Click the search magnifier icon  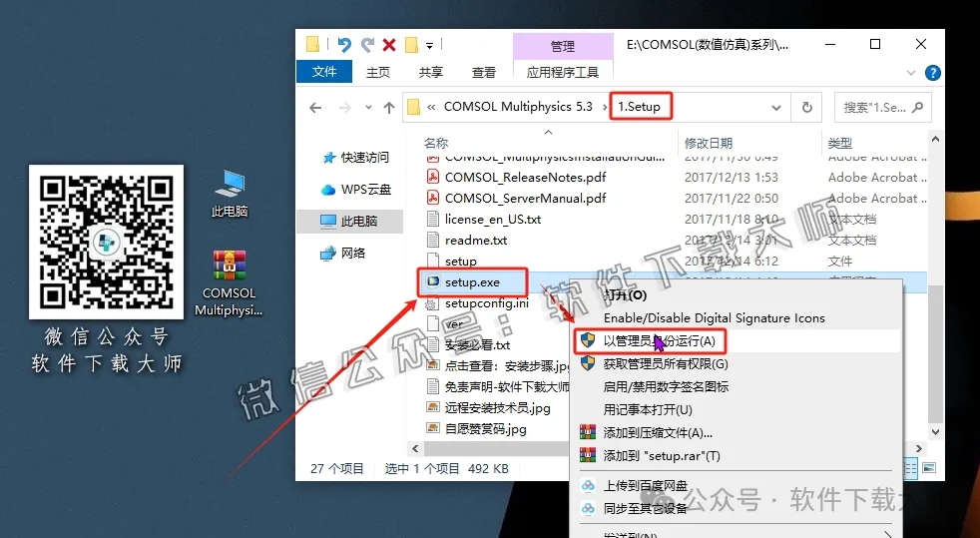[917, 108]
